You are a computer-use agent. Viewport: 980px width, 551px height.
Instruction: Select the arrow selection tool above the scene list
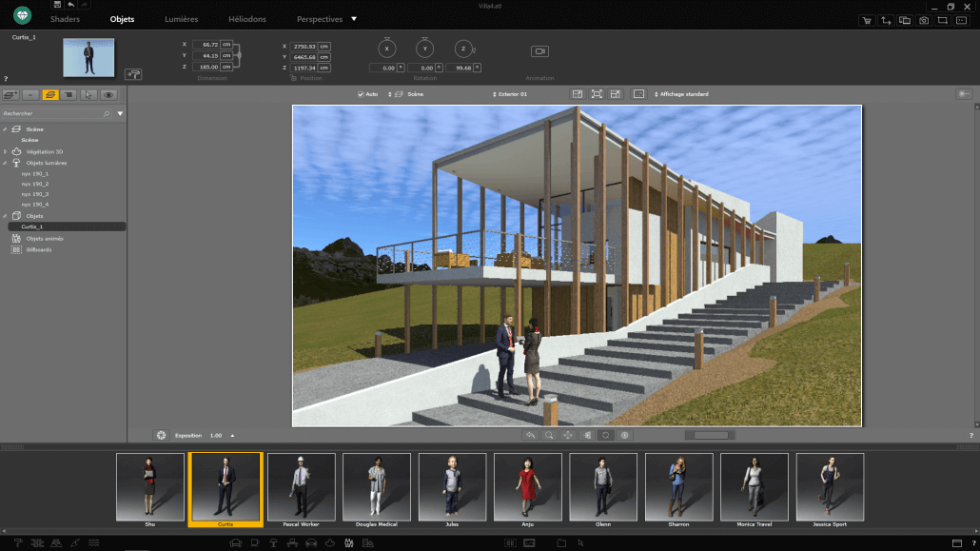(88, 94)
